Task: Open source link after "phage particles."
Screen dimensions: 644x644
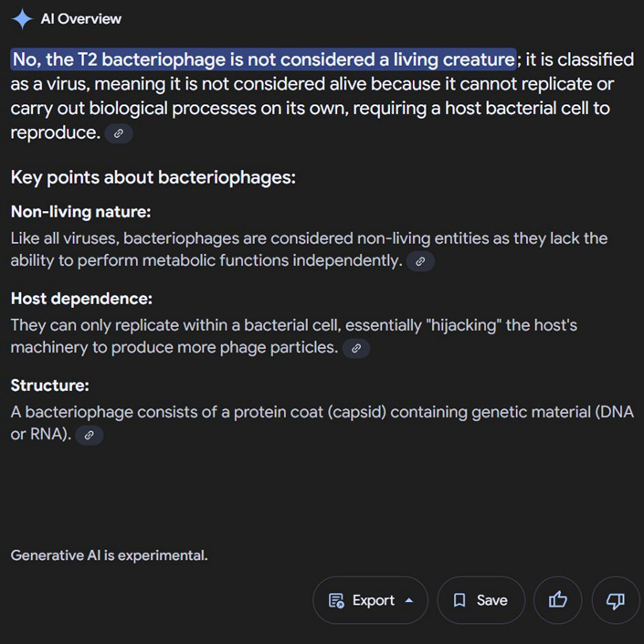Action: 356,348
